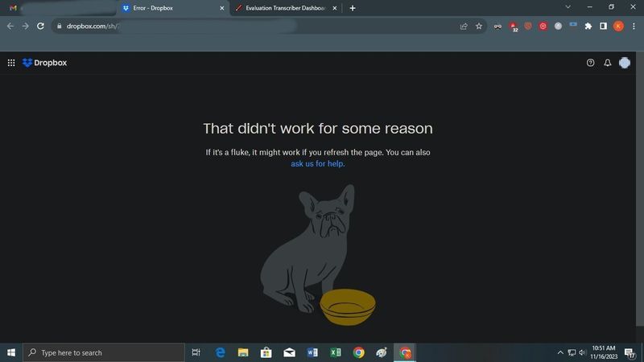
Task: Switch to Evaluation Transcriber Dashboard tab
Action: pyautogui.click(x=285, y=8)
